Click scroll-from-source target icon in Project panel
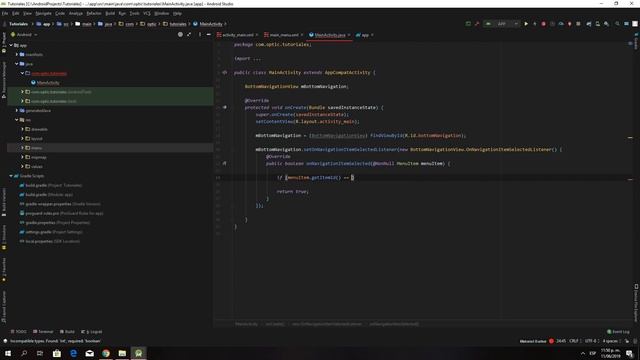Image resolution: width=640 pixels, height=360 pixels. pyautogui.click(x=180, y=35)
